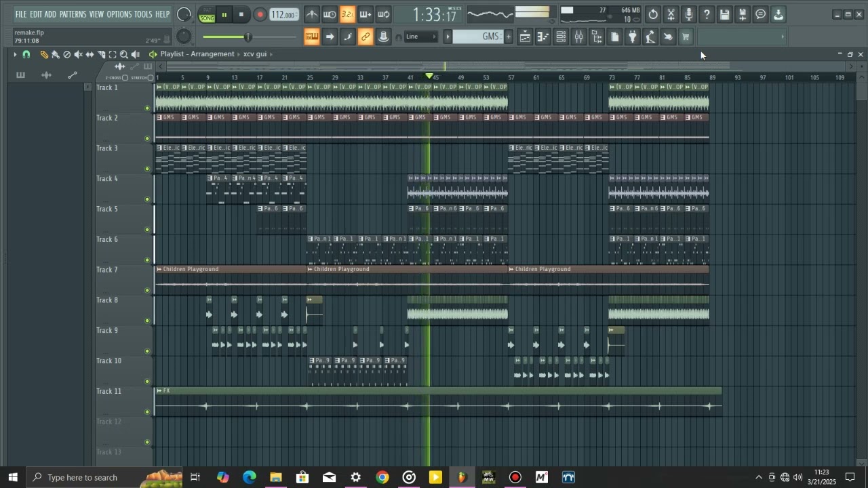This screenshot has height=488, width=868.
Task: Toggle wait for input before recording
Action: click(x=330, y=14)
